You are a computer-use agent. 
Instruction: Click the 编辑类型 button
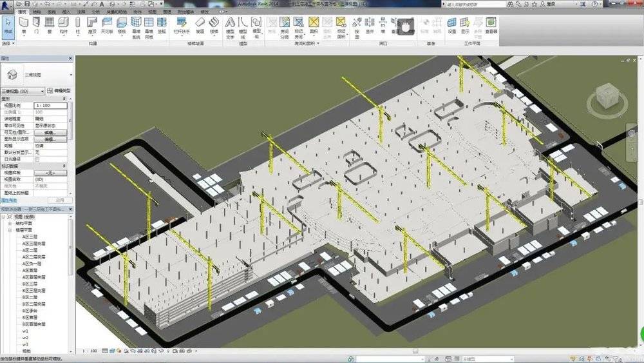pos(59,90)
